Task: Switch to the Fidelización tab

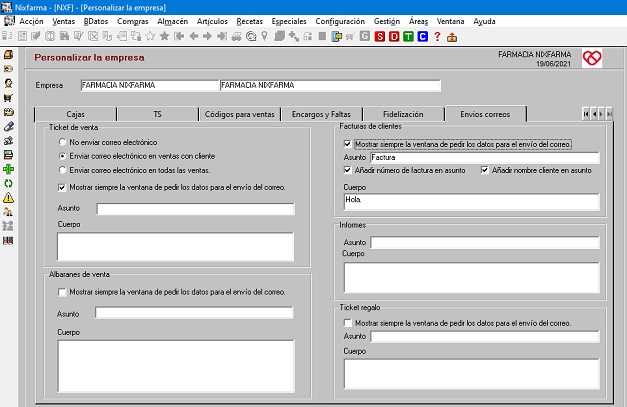Action: [403, 114]
